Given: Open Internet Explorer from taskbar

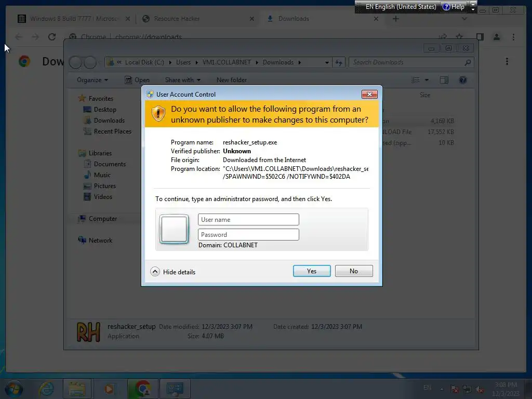Looking at the screenshot, I should [46, 389].
